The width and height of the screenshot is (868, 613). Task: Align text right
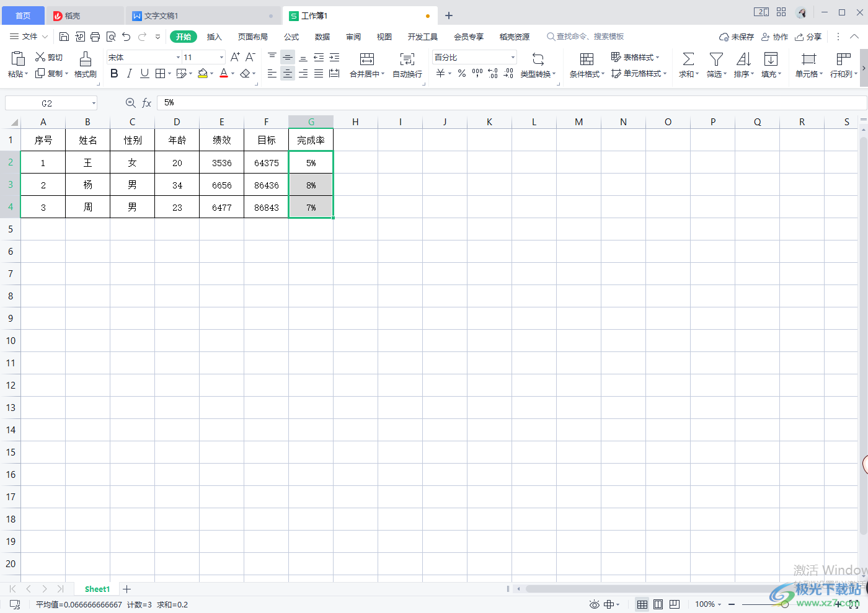303,74
